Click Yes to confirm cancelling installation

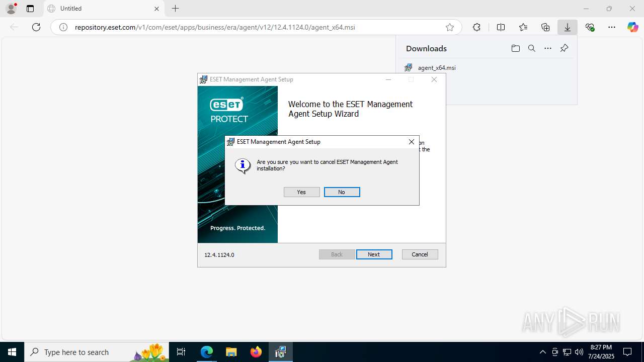301,192
